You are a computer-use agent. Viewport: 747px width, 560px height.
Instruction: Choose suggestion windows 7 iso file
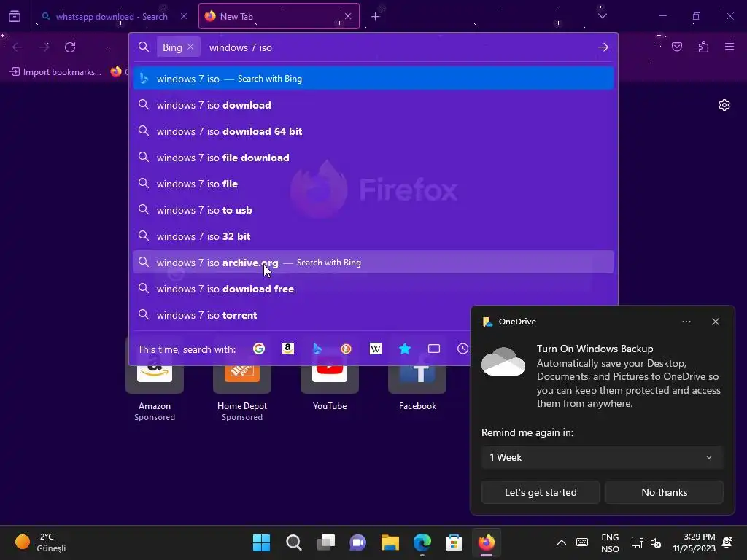click(x=373, y=184)
